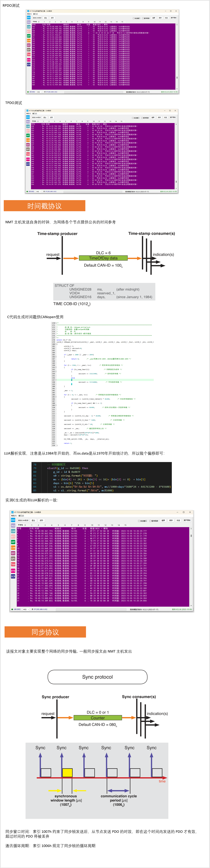Screen dimensions: 210x868
Task: Open 波形 view in RPDO test window
Action: pyautogui.click(x=52, y=18)
